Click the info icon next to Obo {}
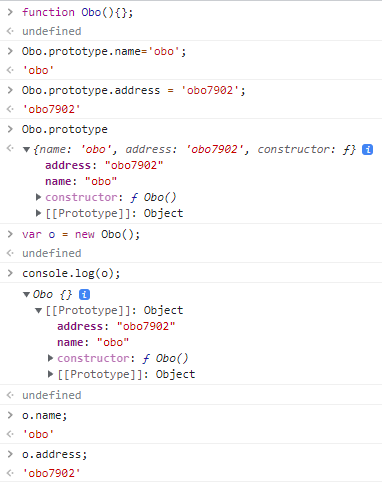382x483 pixels. coord(84,294)
